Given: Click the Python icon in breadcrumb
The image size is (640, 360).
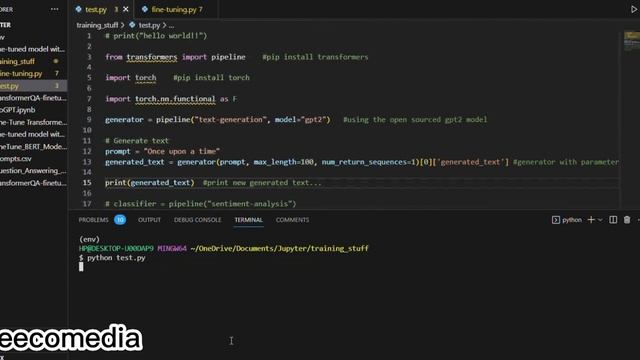Looking at the screenshot, I should coord(132,25).
